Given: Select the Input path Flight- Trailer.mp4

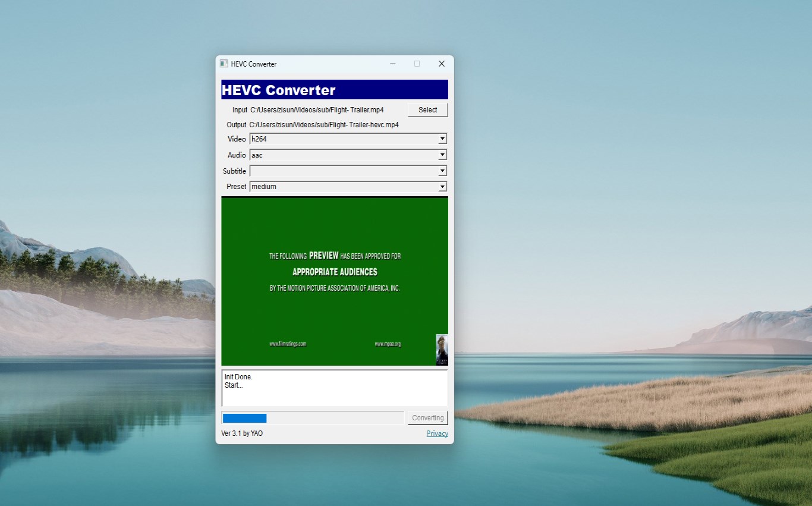Looking at the screenshot, I should tap(317, 109).
